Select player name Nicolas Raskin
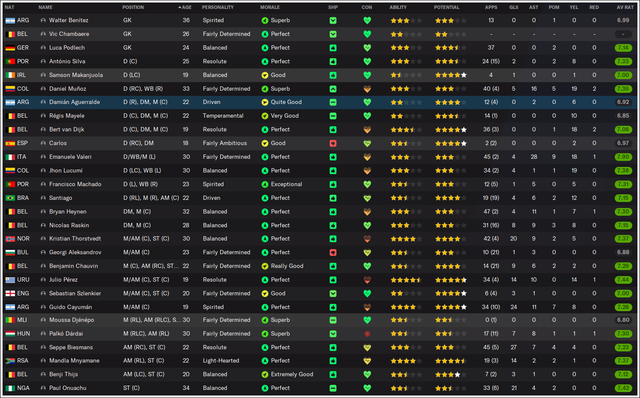640x398 pixels. click(x=69, y=225)
